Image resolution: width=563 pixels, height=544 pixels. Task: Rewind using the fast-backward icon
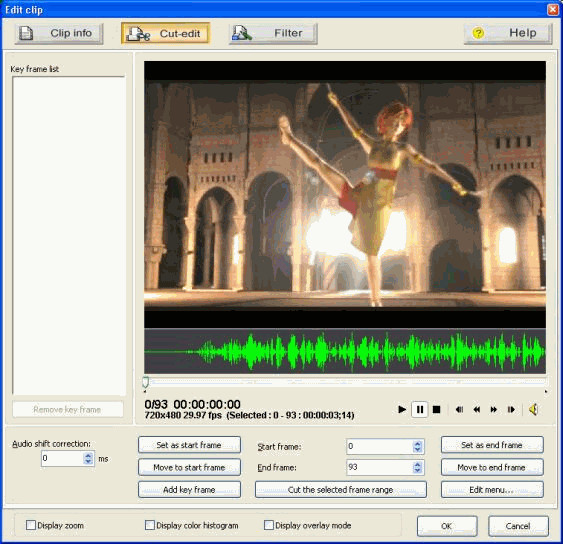[476, 409]
